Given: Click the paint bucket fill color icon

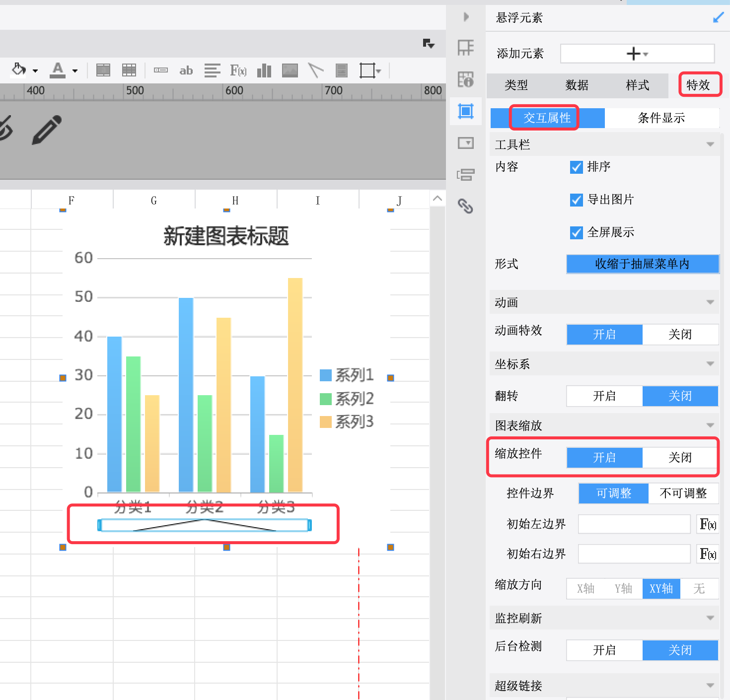Looking at the screenshot, I should [x=19, y=70].
